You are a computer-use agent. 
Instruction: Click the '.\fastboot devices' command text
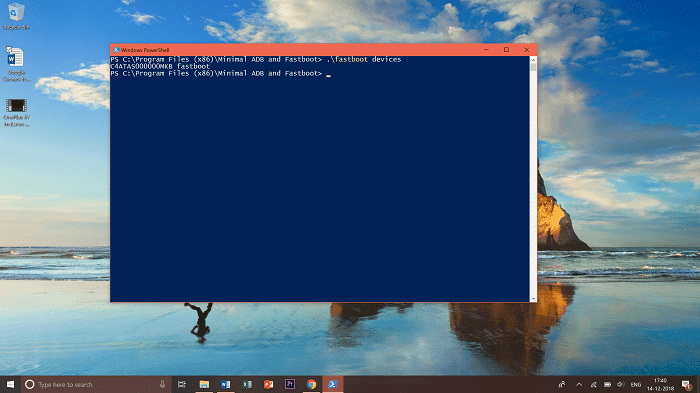364,59
